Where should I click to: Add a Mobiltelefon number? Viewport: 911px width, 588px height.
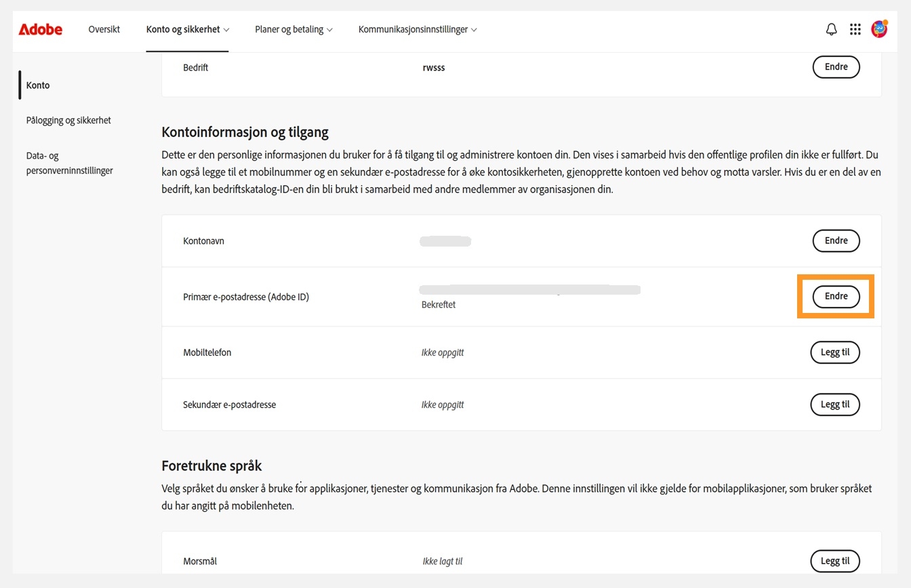click(835, 352)
